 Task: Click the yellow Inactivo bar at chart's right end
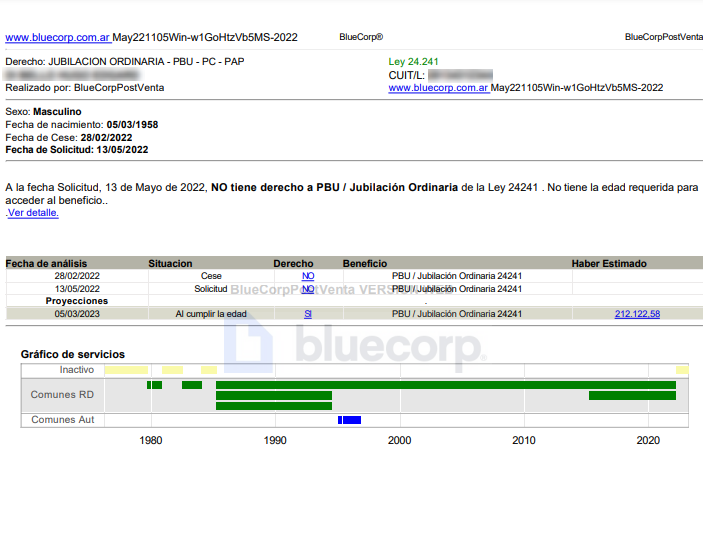pos(682,370)
